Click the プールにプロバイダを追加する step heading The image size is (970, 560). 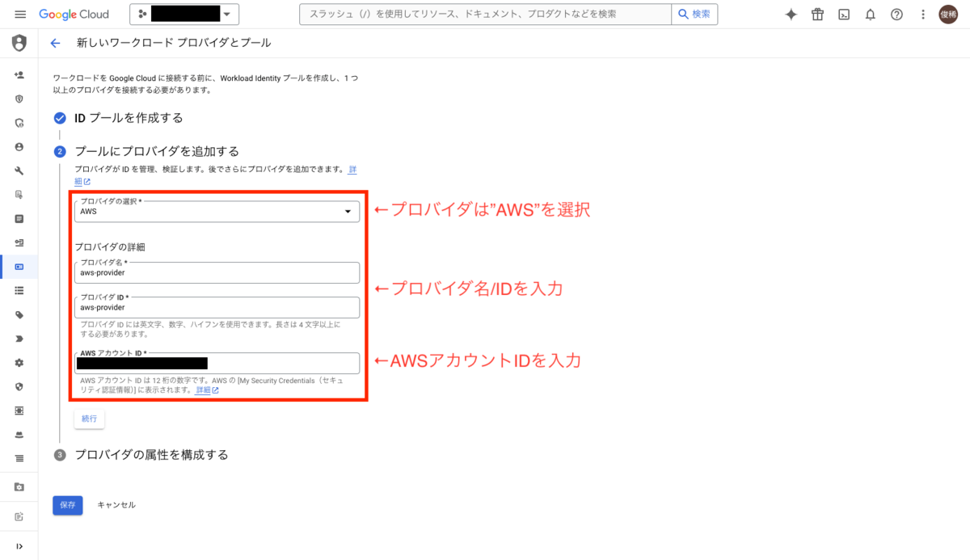(x=157, y=151)
